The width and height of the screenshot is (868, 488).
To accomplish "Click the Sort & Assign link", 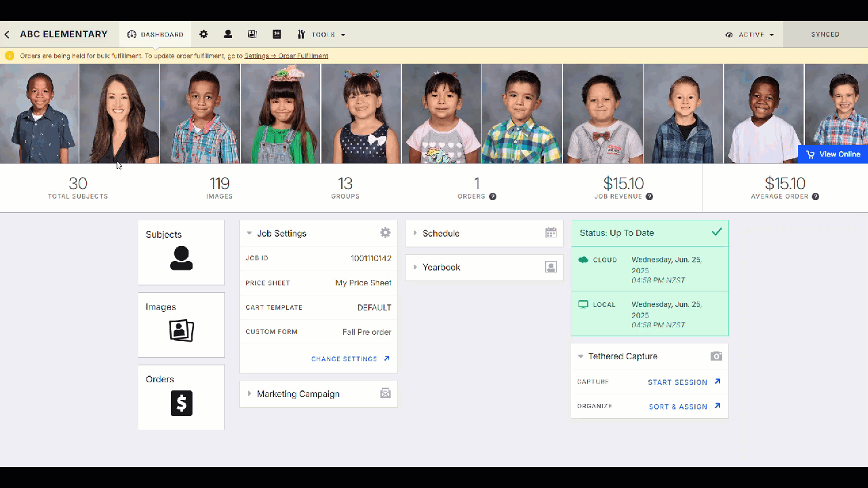I will pyautogui.click(x=684, y=407).
